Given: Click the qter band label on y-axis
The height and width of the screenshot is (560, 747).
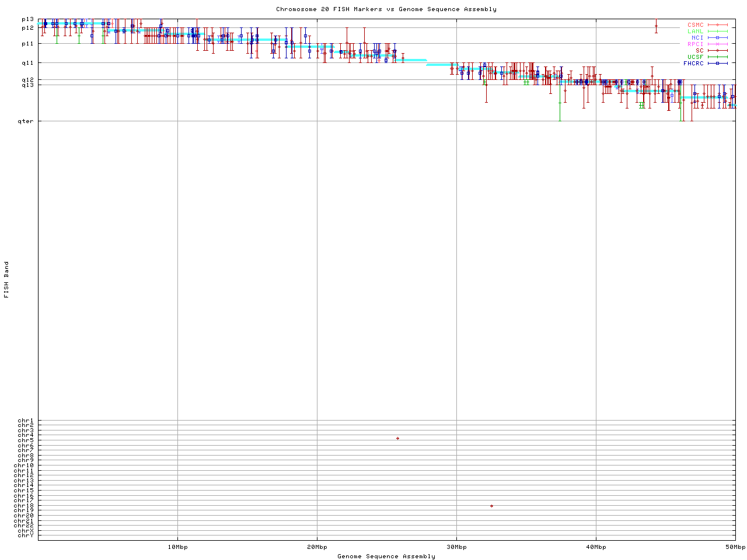Looking at the screenshot, I should 27,121.
